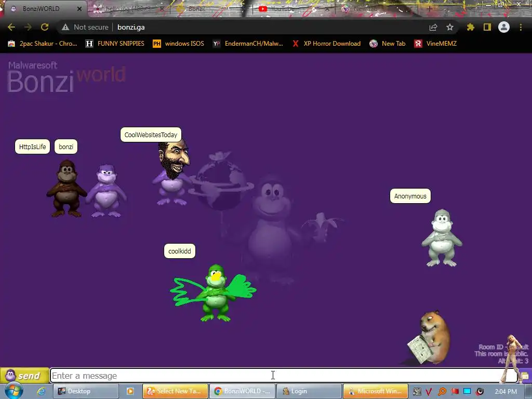
Task: Open the VineMEMZ bookmark
Action: click(x=436, y=44)
